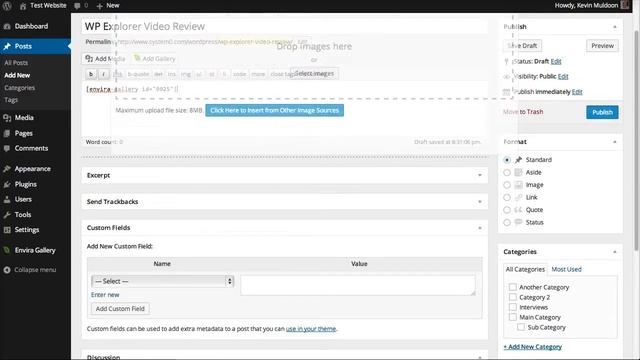
Task: Open Tags submenu item
Action: tap(11, 100)
